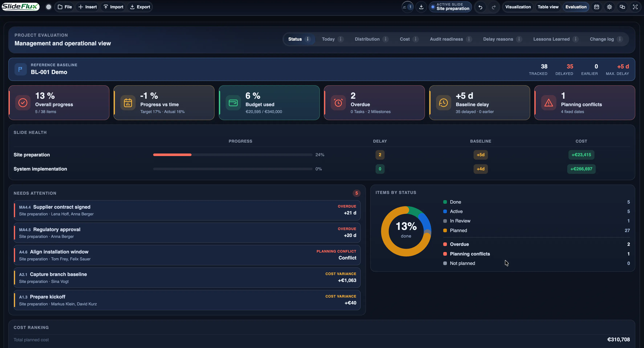Click the 35 DELAYED baseline counter
The image size is (644, 348).
pyautogui.click(x=564, y=69)
